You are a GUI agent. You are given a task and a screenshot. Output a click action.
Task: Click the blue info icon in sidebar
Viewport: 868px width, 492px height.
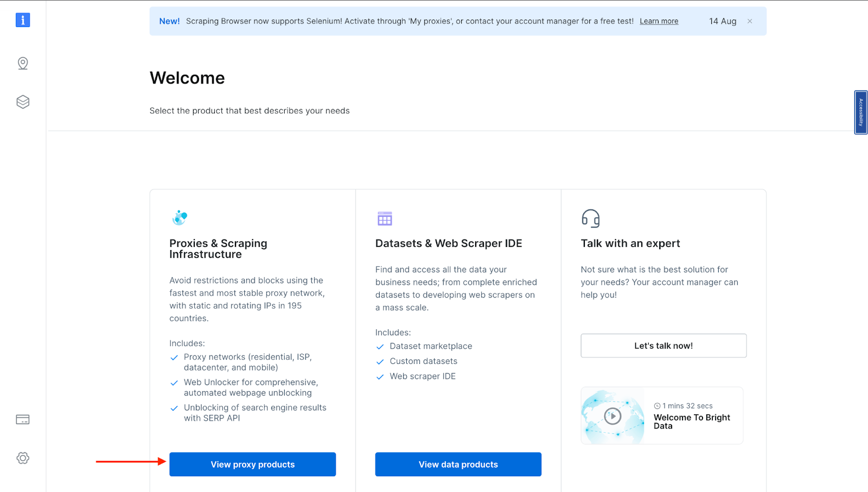[x=23, y=20]
